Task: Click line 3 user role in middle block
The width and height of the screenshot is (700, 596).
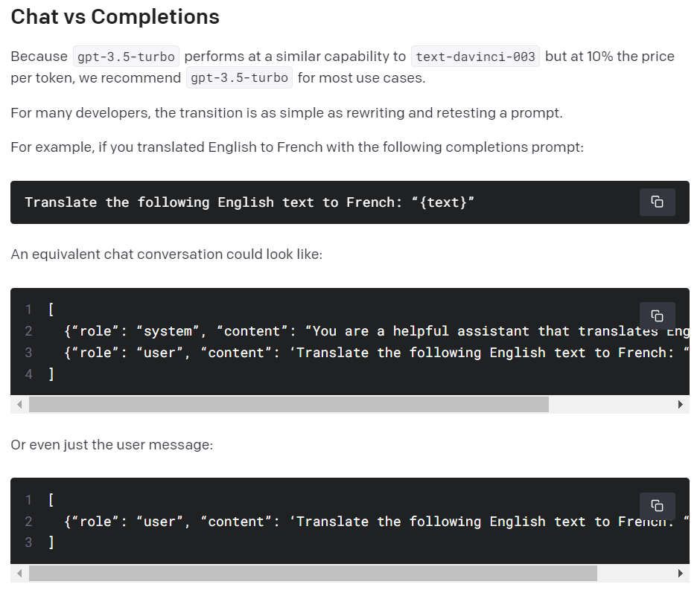Action: [x=376, y=353]
